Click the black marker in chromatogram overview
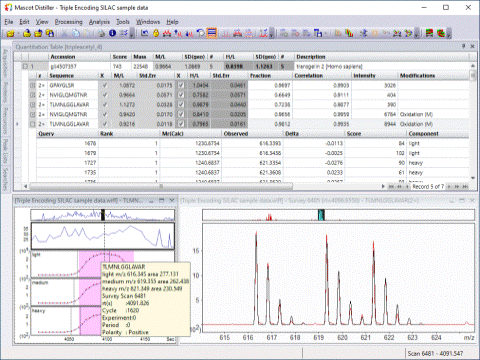 [x=103, y=214]
